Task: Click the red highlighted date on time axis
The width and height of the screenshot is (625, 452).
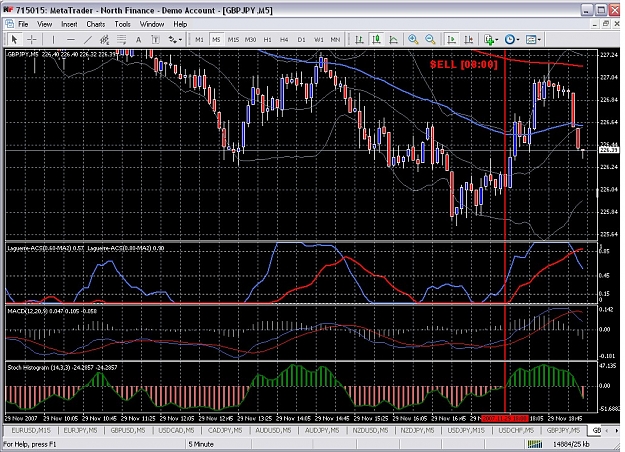Action: (x=505, y=419)
